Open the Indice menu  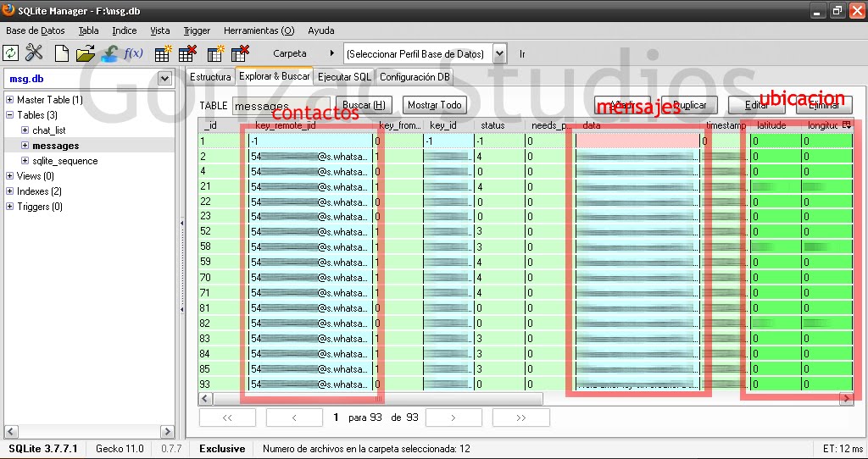pyautogui.click(x=125, y=30)
